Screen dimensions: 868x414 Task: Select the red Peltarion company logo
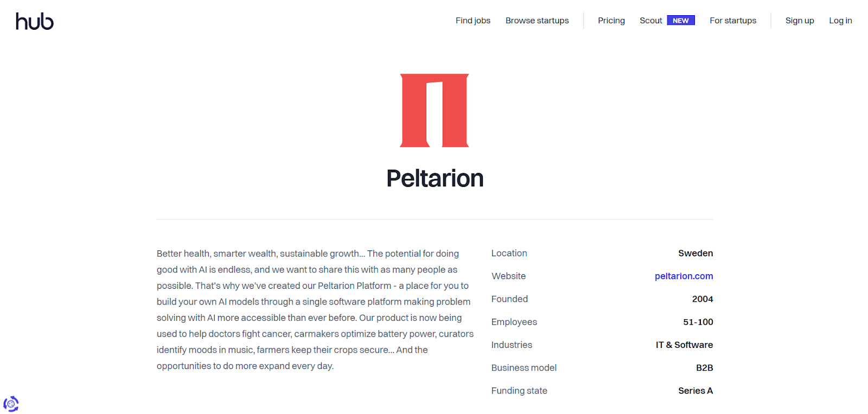pos(434,109)
